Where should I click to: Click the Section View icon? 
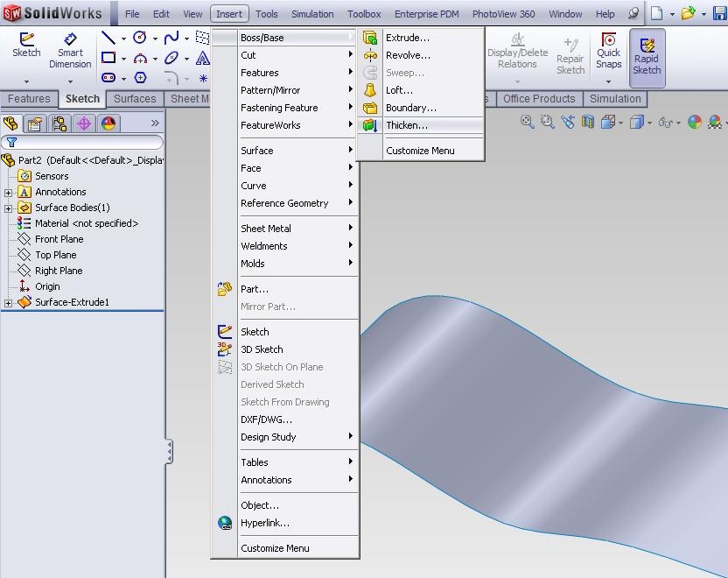click(588, 122)
